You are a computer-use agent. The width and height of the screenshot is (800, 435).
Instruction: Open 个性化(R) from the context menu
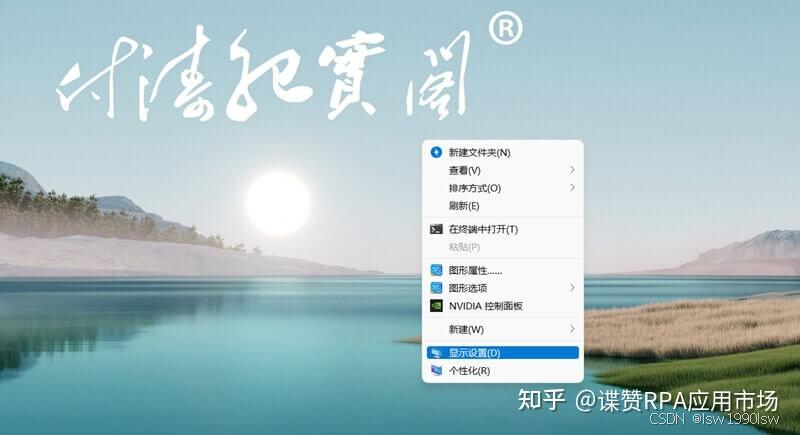(469, 371)
